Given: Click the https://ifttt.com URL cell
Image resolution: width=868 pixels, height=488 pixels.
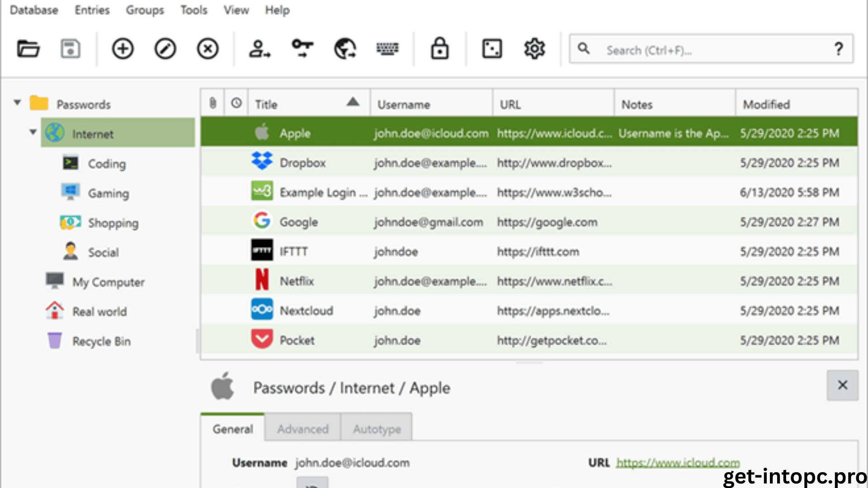Looking at the screenshot, I should pyautogui.click(x=538, y=251).
